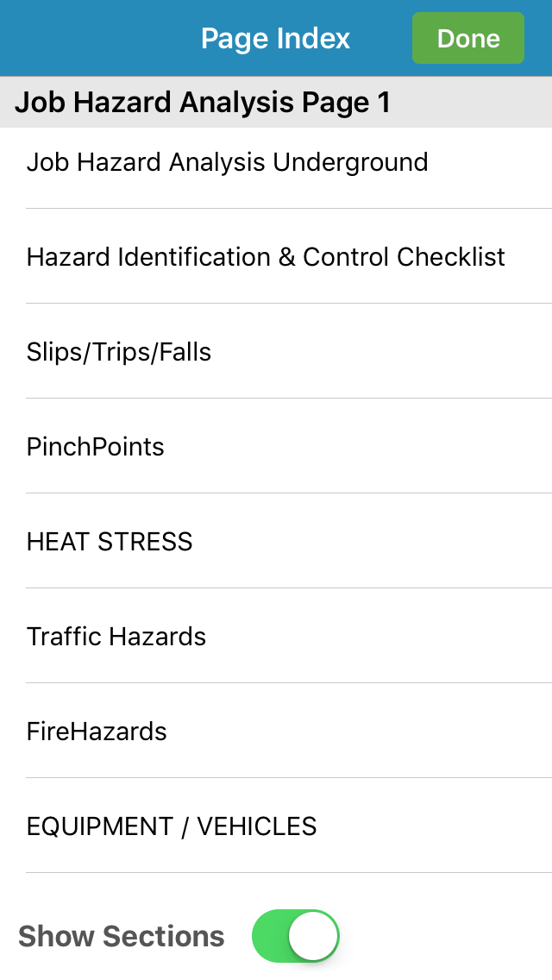Select the Slips/Trips/Falls entry
Image resolution: width=552 pixels, height=980 pixels.
click(x=276, y=351)
